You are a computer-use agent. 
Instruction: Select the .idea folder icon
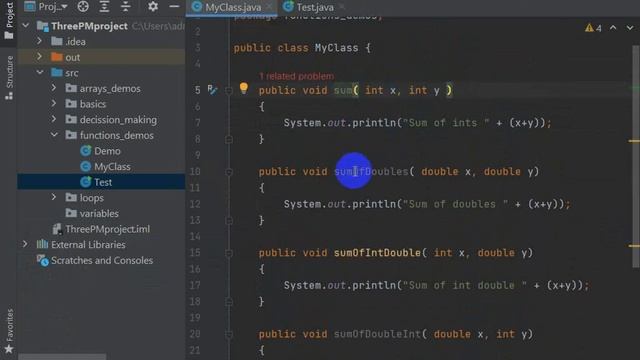tap(57, 41)
